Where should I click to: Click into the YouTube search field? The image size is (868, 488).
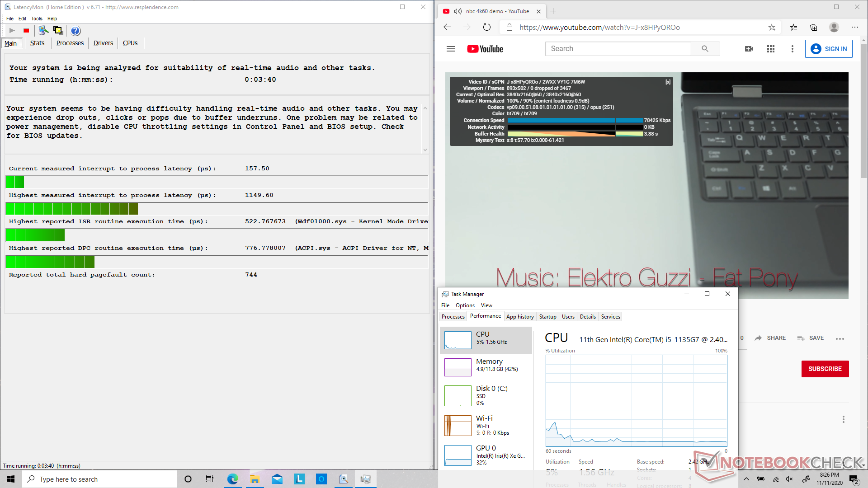(618, 49)
